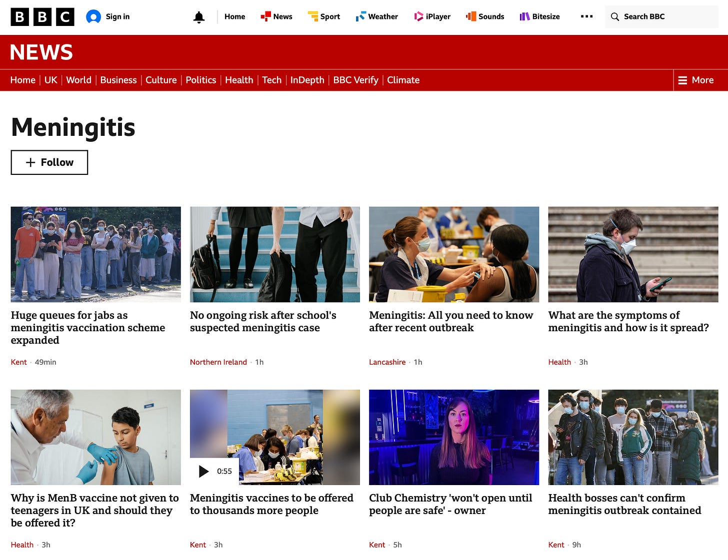Open the World news section
The height and width of the screenshot is (560, 728).
[79, 80]
